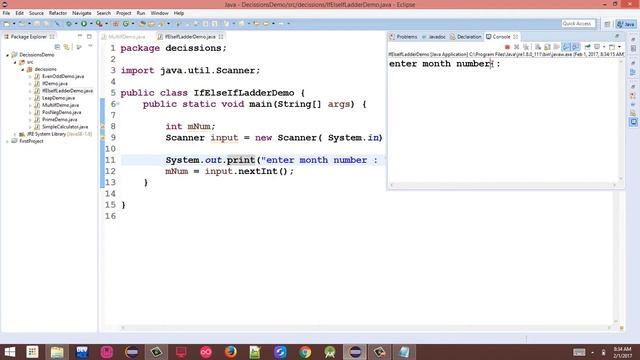Terminate the running program with red stop
Viewport: 640px width, 360px height.
tap(507, 47)
